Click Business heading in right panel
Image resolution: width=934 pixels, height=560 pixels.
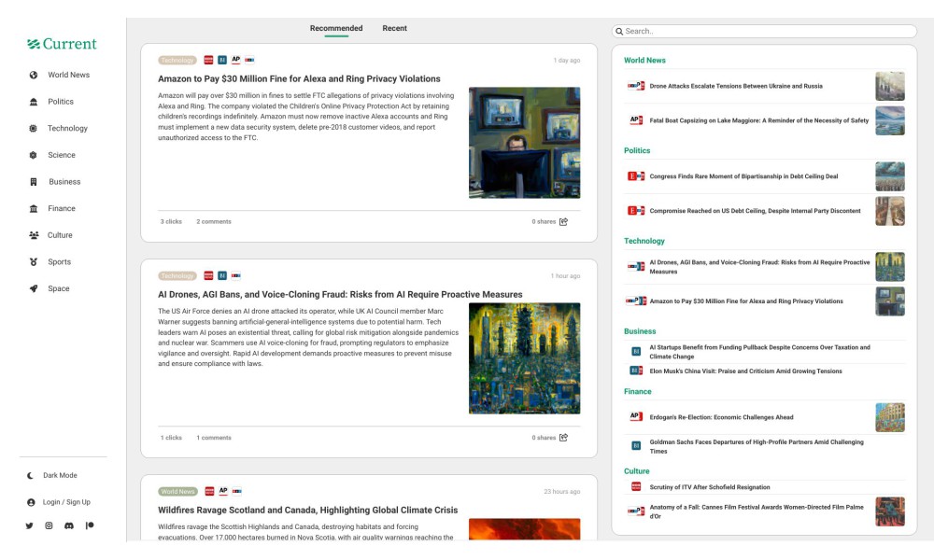640,331
